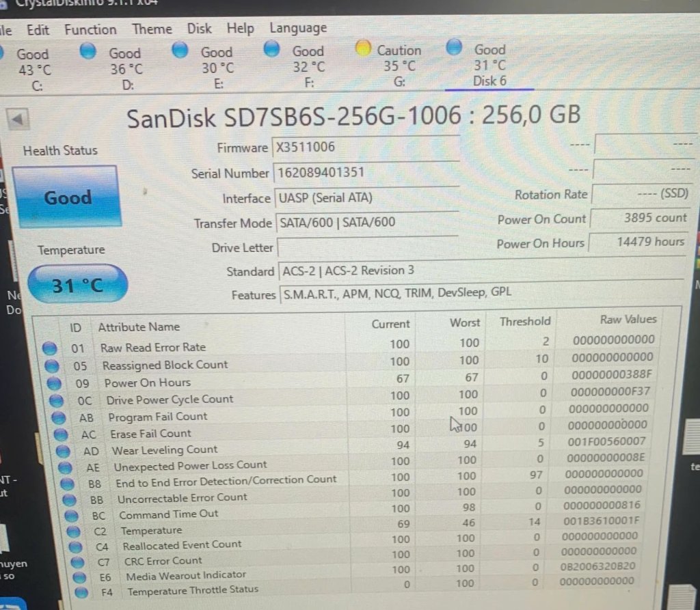
Task: Click the Threshold column header
Action: [525, 321]
